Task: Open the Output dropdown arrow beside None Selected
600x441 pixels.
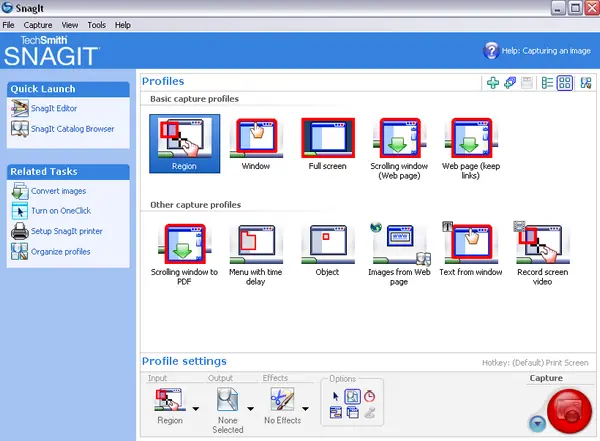Action: pyautogui.click(x=250, y=409)
